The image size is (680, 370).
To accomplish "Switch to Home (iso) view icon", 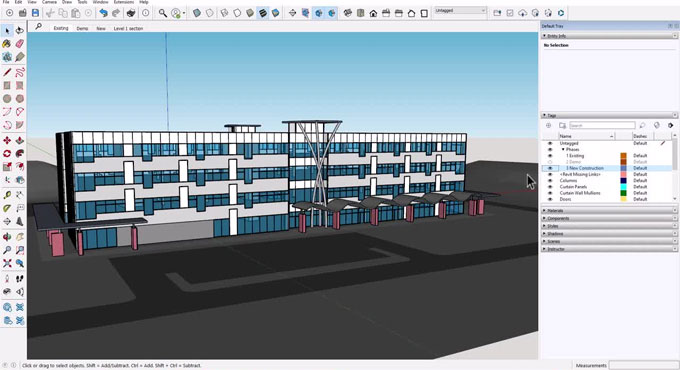I will [x=373, y=13].
